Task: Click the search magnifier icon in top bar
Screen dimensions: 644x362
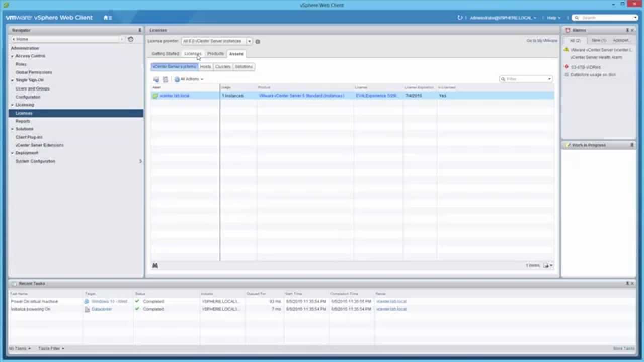Action: tap(576, 18)
